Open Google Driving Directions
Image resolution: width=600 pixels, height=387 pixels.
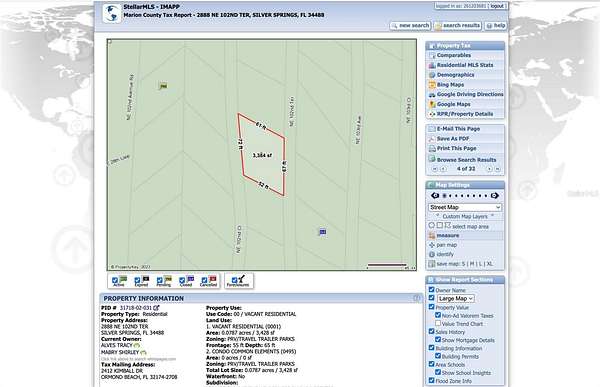click(x=466, y=94)
